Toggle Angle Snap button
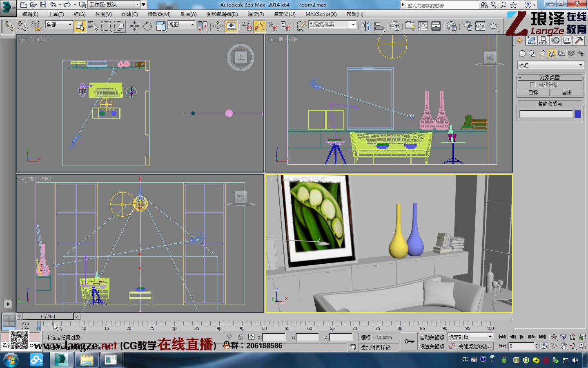Image resolution: width=588 pixels, height=368 pixels. click(260, 26)
